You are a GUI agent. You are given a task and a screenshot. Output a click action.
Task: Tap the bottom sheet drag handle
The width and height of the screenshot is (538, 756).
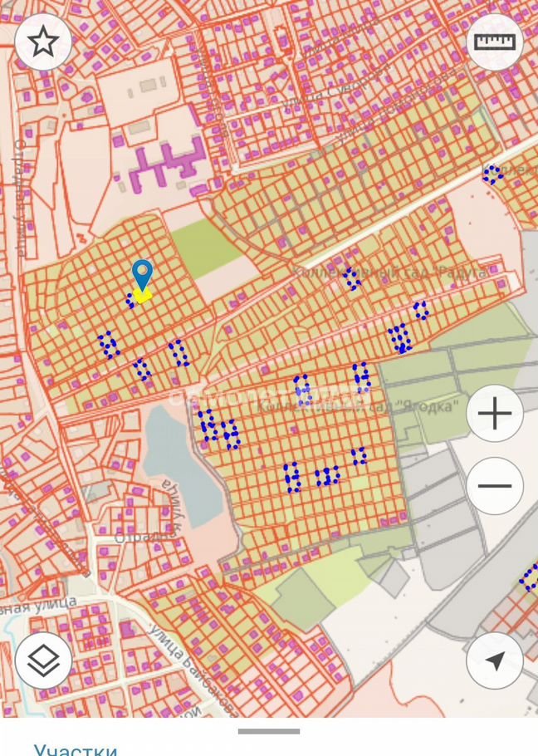(269, 732)
